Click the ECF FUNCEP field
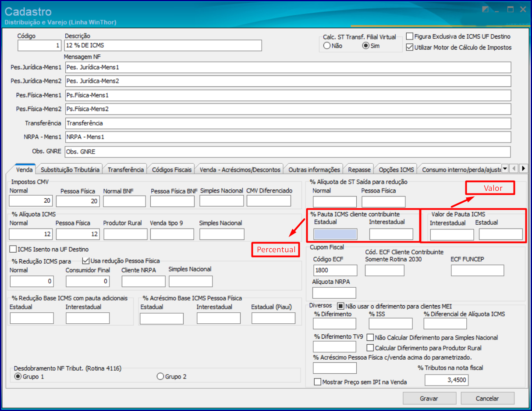This screenshot has width=532, height=411. 477,270
